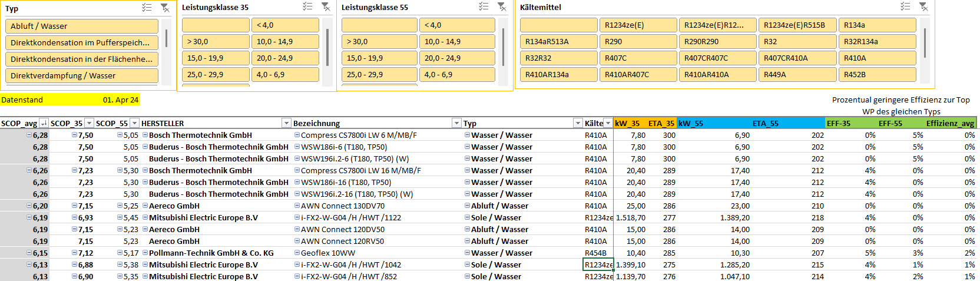The image size is (980, 281).
Task: Filter Kältemittel by R449A
Action: pos(797,74)
